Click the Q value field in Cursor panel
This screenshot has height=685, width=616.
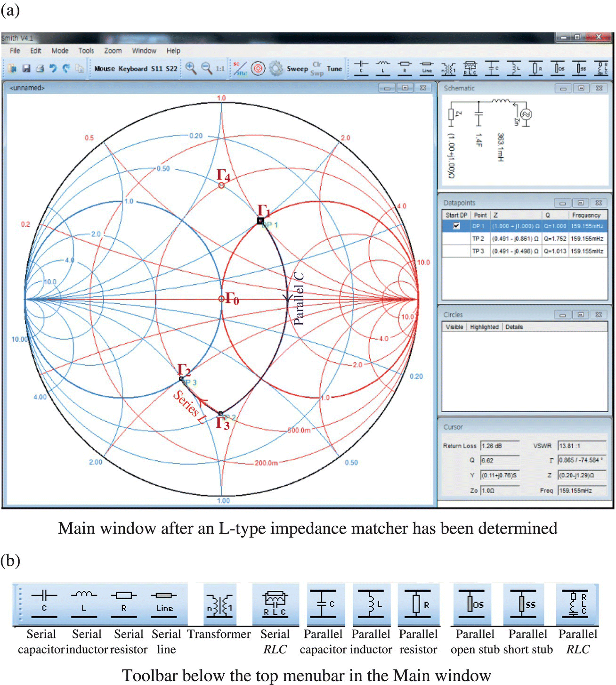(500, 460)
